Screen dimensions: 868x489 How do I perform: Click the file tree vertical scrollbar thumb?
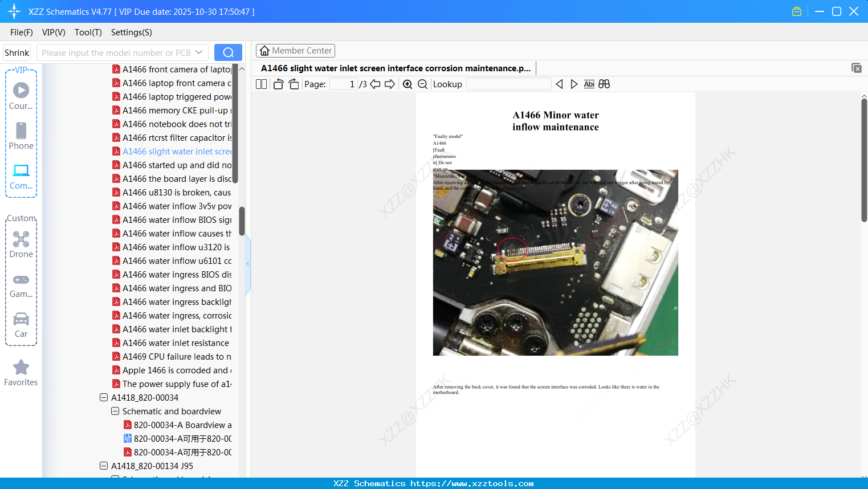[x=242, y=221]
